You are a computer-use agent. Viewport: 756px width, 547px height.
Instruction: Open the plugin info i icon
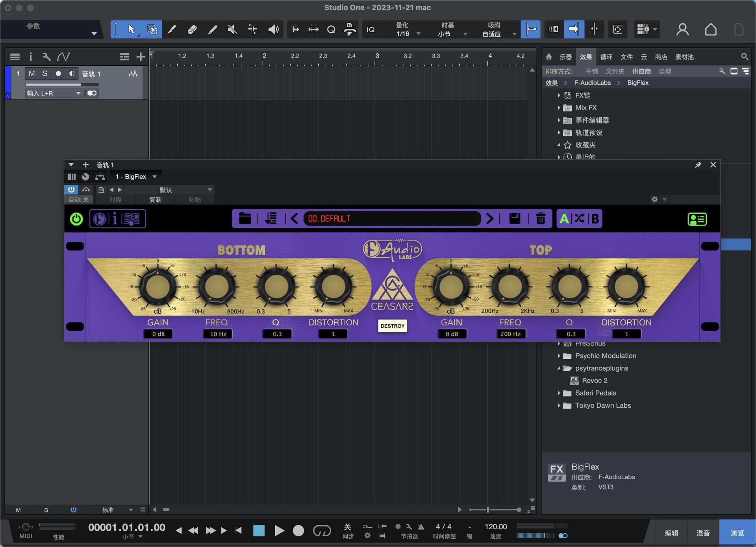click(115, 218)
